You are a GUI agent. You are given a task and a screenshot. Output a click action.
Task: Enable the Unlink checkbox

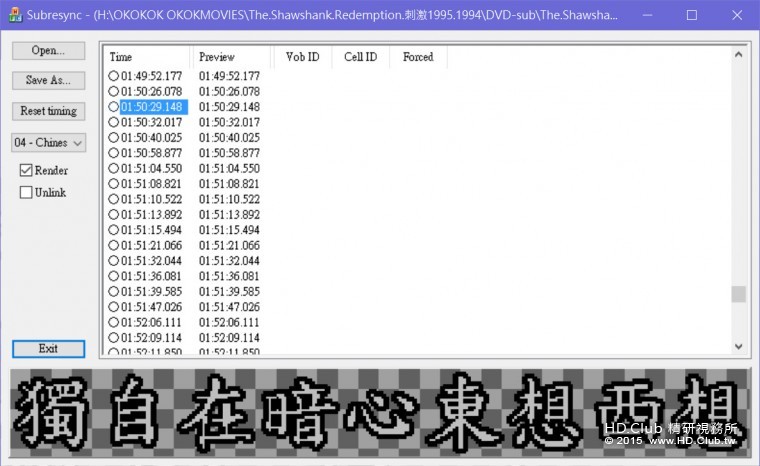(26, 192)
